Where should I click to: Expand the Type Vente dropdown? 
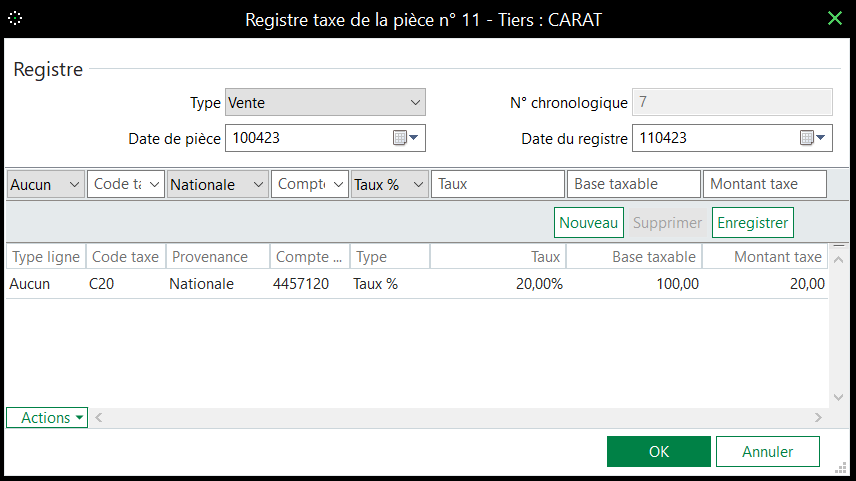click(416, 102)
